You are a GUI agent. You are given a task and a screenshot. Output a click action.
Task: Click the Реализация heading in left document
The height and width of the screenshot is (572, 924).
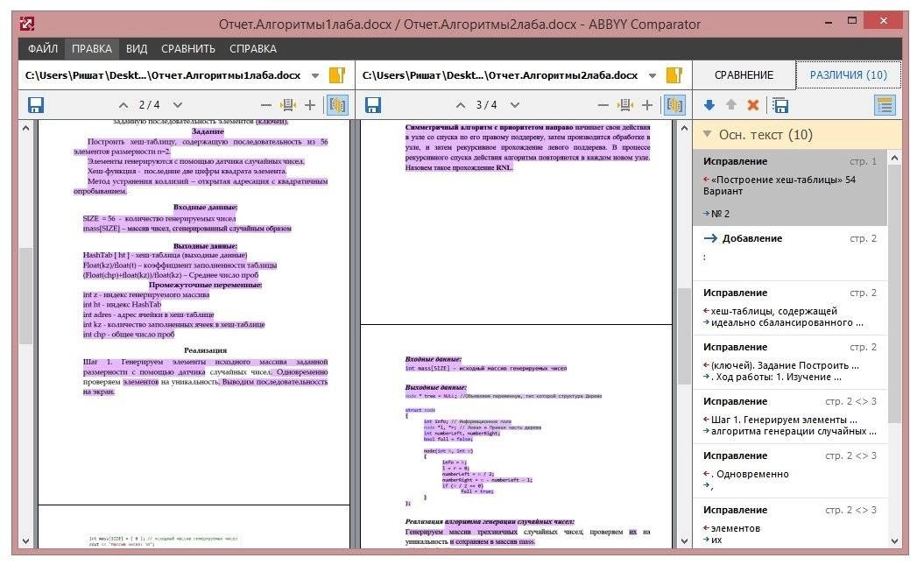pyautogui.click(x=205, y=350)
